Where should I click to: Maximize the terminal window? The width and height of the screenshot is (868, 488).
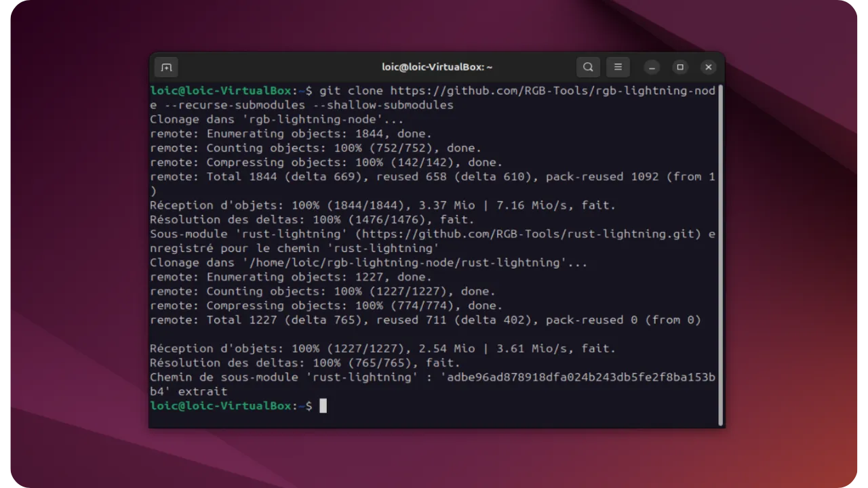coord(680,67)
